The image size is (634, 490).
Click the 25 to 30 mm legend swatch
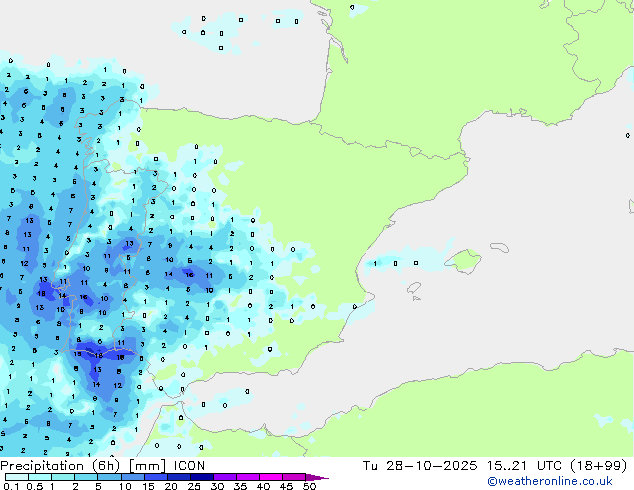click(x=201, y=477)
